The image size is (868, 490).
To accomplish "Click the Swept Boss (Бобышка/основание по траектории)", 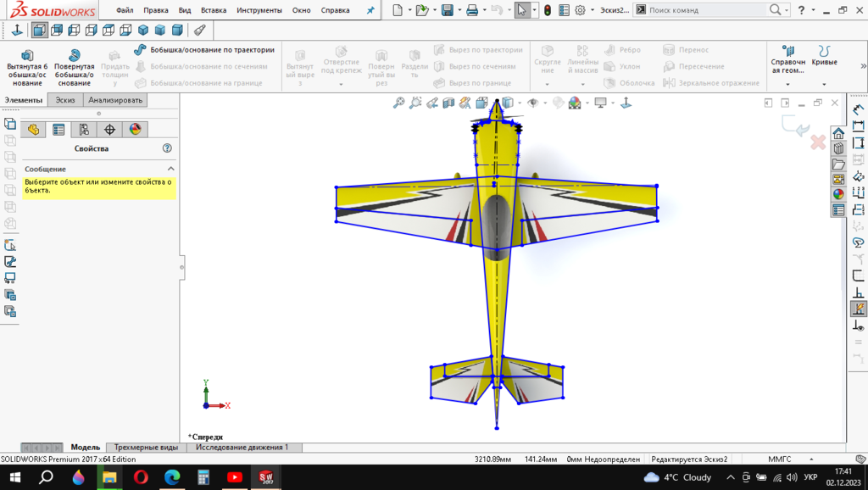I will pyautogui.click(x=203, y=50).
